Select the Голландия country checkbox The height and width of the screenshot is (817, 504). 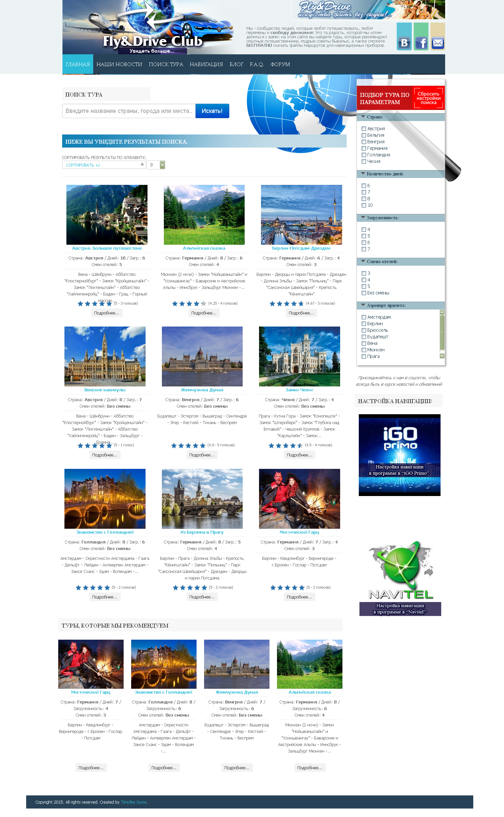(x=364, y=155)
